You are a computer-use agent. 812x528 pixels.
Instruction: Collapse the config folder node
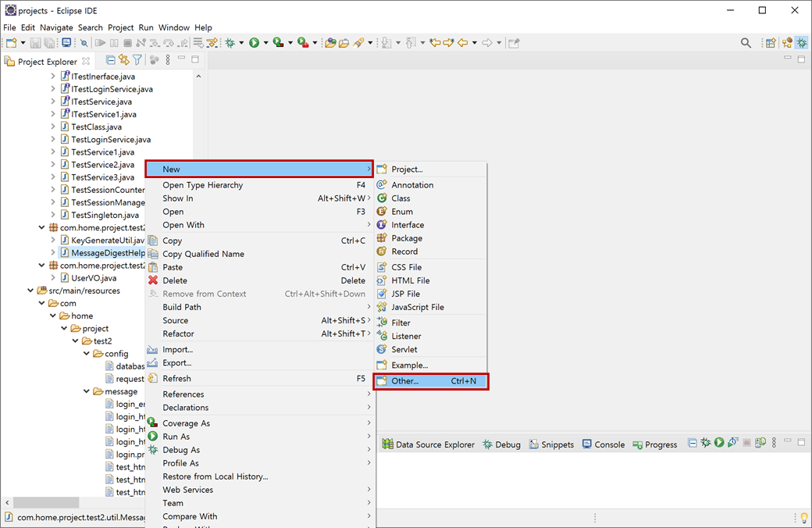click(x=87, y=353)
